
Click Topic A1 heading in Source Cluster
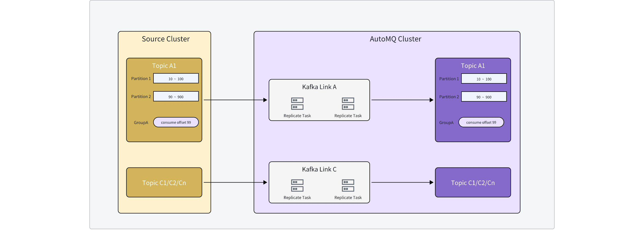pos(164,66)
